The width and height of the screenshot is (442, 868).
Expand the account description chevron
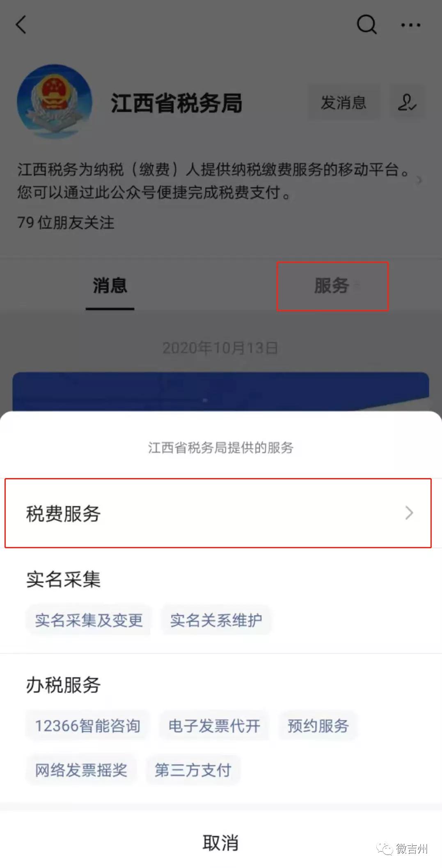419,180
